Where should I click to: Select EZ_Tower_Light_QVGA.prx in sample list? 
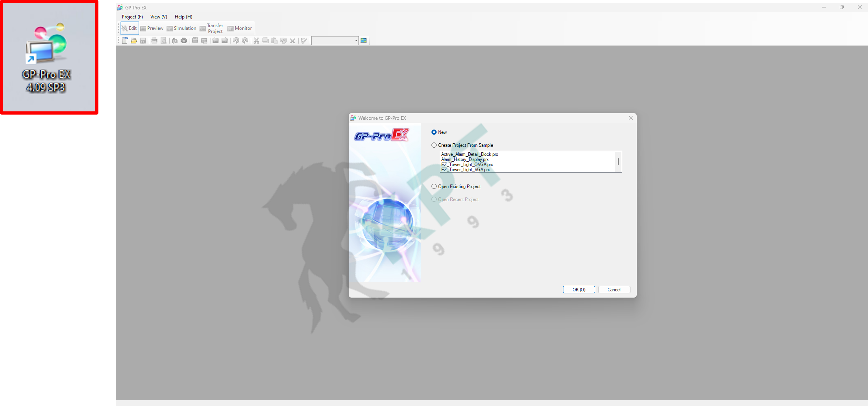(467, 165)
